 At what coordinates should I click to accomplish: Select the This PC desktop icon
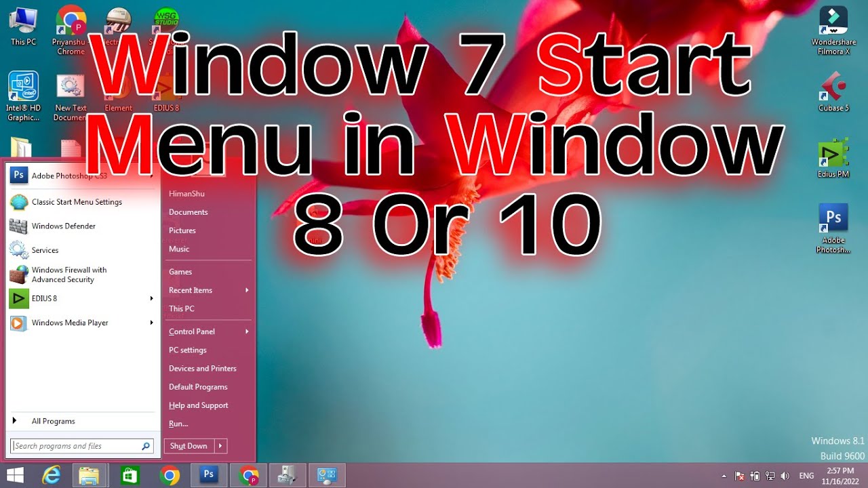pos(24,26)
